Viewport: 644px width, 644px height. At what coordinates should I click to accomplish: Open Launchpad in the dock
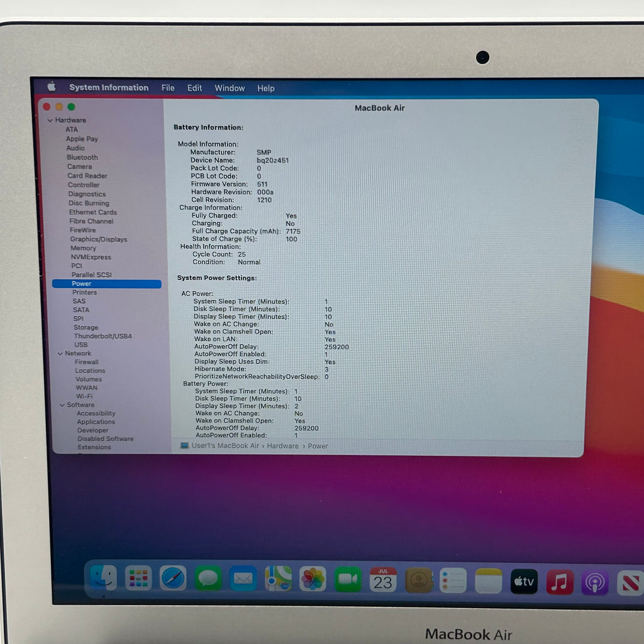coord(138,578)
